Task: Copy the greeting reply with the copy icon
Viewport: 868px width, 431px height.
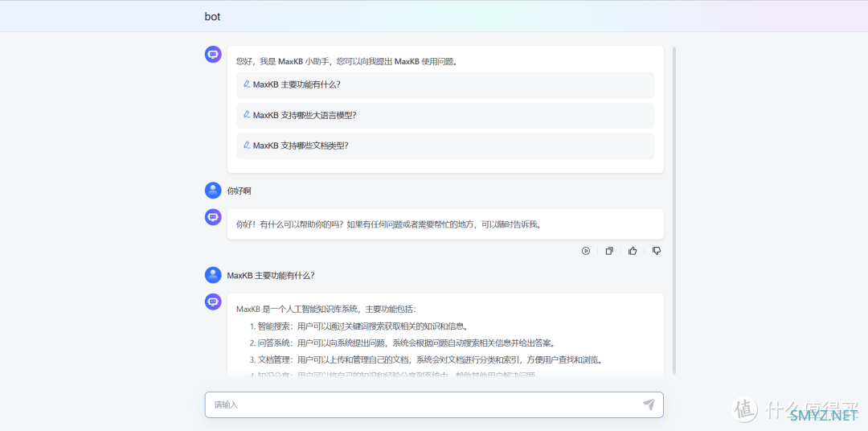Action: click(609, 251)
